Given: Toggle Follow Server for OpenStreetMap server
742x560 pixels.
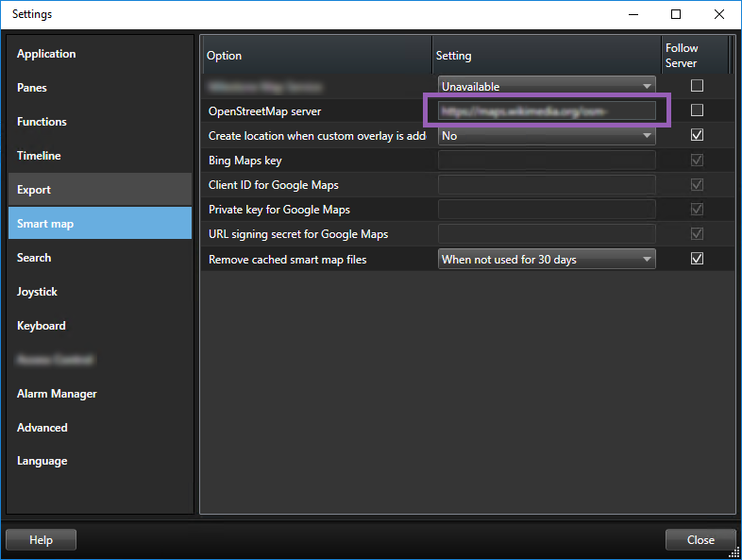Looking at the screenshot, I should coord(697,110).
